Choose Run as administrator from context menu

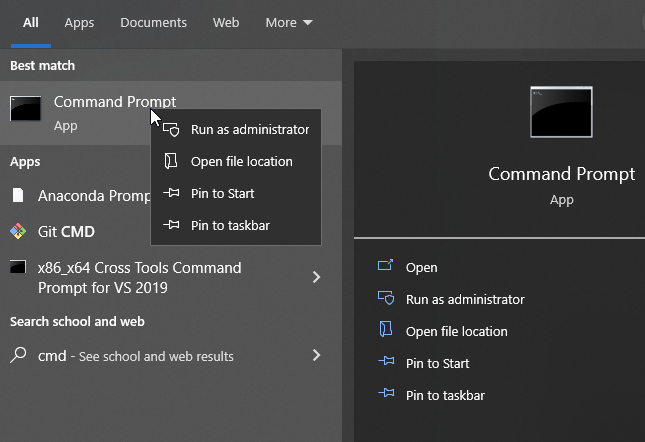click(x=249, y=129)
